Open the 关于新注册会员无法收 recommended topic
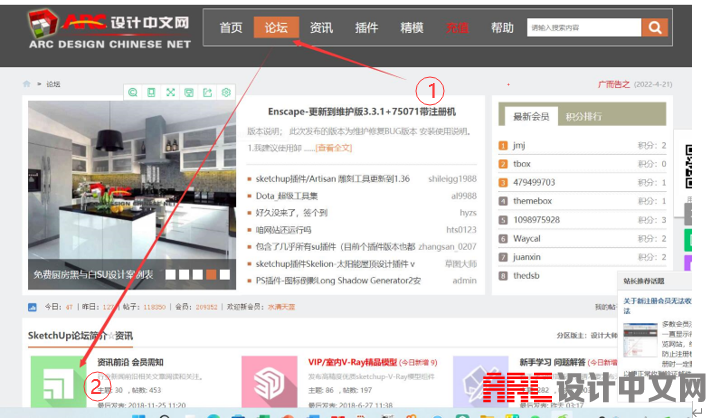The width and height of the screenshot is (714, 418). pyautogui.click(x=658, y=306)
